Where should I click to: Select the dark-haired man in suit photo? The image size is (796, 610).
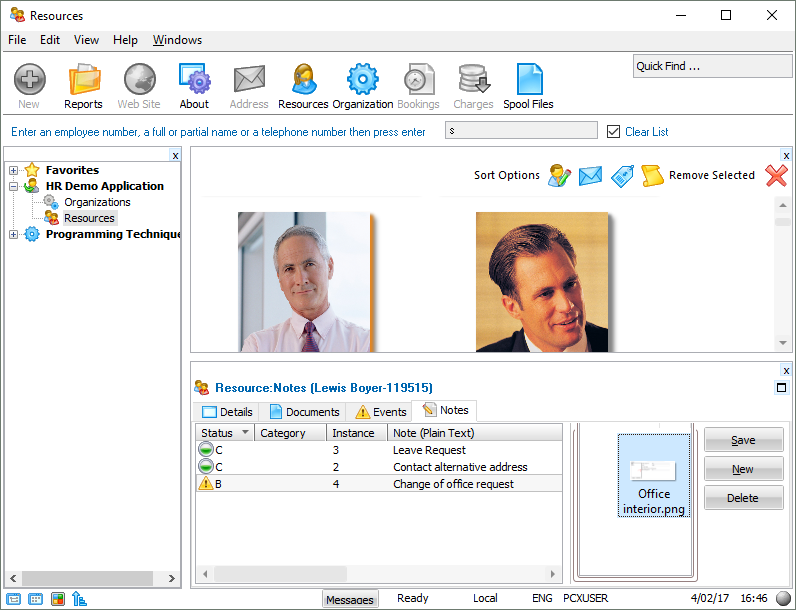542,282
